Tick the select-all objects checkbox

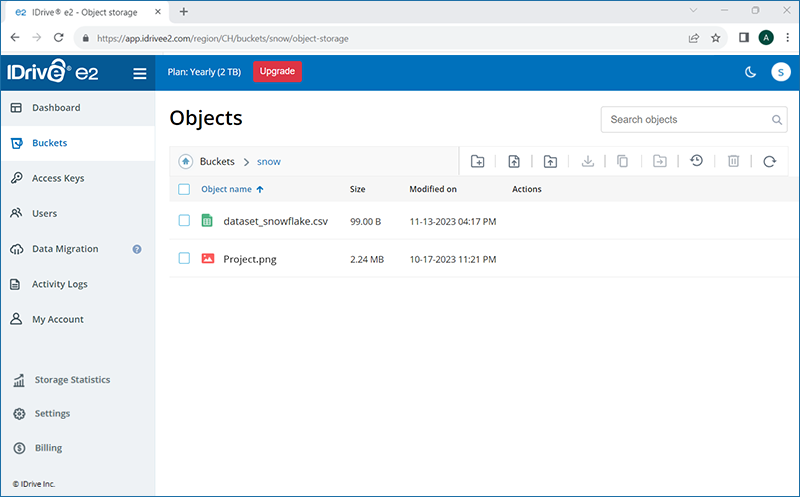click(x=184, y=189)
